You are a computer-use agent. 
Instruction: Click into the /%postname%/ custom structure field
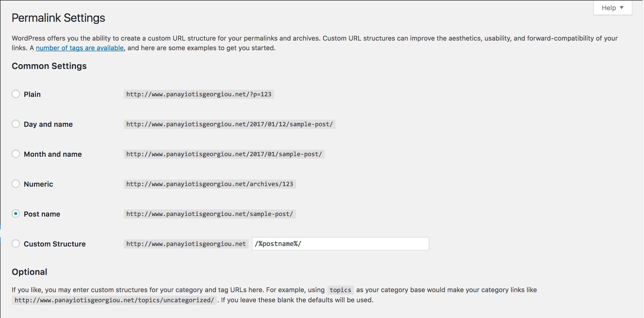340,244
